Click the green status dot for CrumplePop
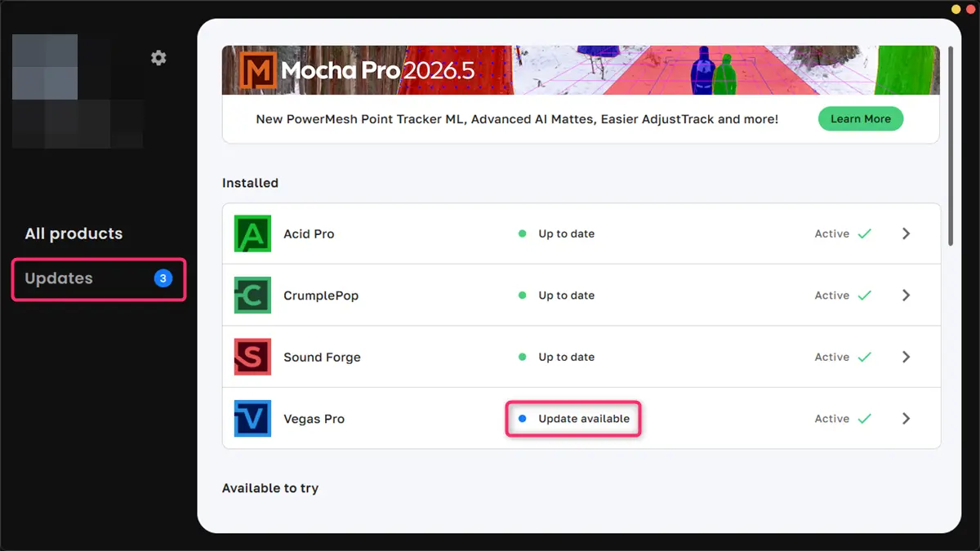Image resolution: width=980 pixels, height=551 pixels. pos(522,295)
